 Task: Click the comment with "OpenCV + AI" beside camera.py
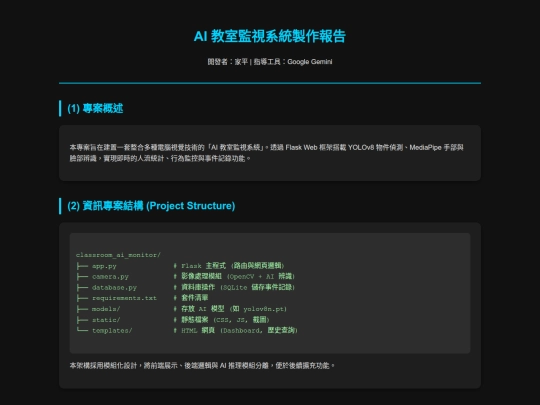coord(234,277)
